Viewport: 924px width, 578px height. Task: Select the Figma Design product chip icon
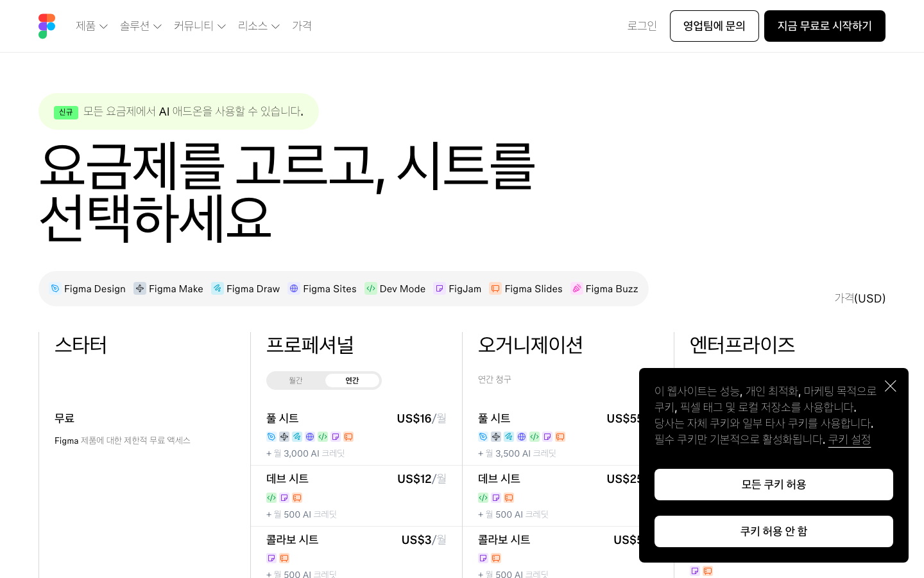tap(55, 289)
